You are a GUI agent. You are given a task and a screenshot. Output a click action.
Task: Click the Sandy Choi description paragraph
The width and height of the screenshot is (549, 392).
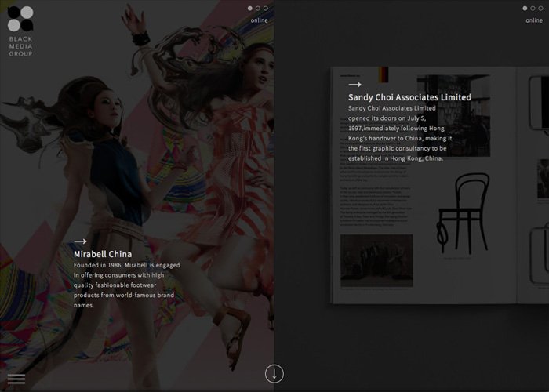click(x=400, y=133)
